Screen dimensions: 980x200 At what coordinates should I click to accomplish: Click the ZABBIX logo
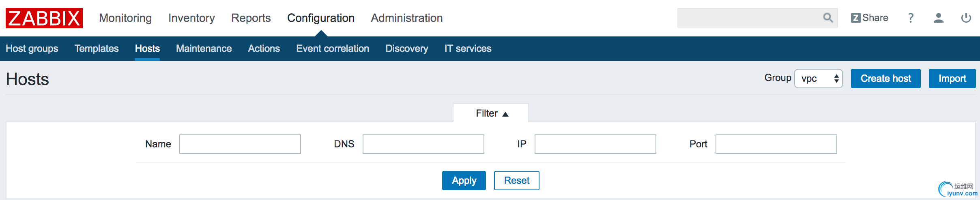(x=44, y=18)
